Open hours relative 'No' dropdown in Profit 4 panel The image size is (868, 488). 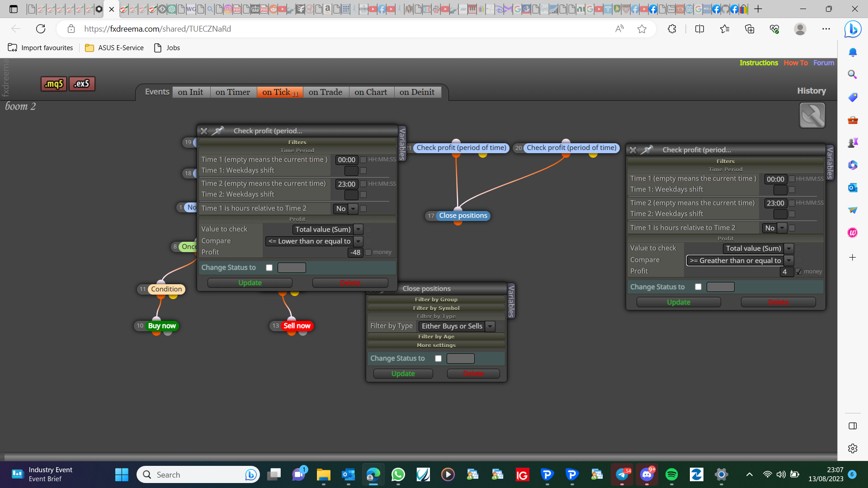774,228
